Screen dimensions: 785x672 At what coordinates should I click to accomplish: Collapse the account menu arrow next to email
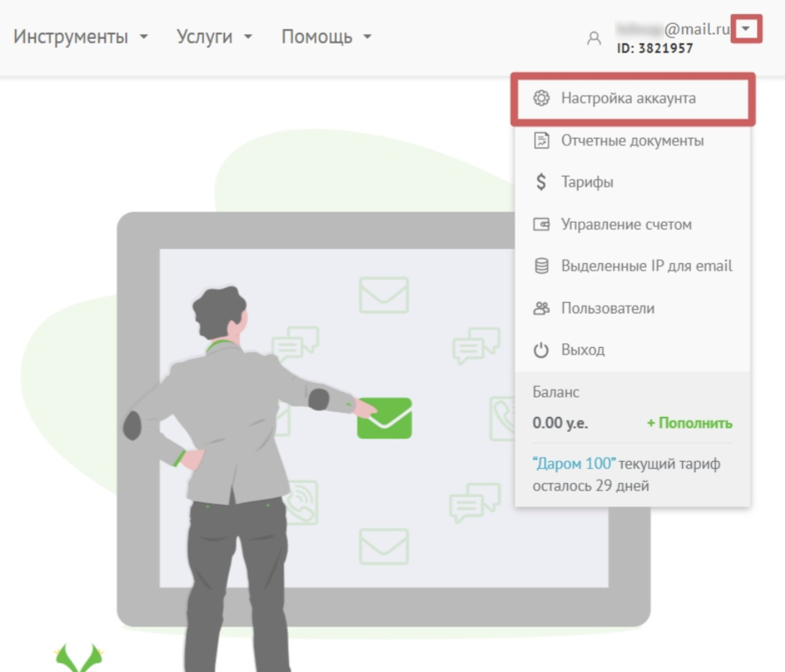point(746,29)
